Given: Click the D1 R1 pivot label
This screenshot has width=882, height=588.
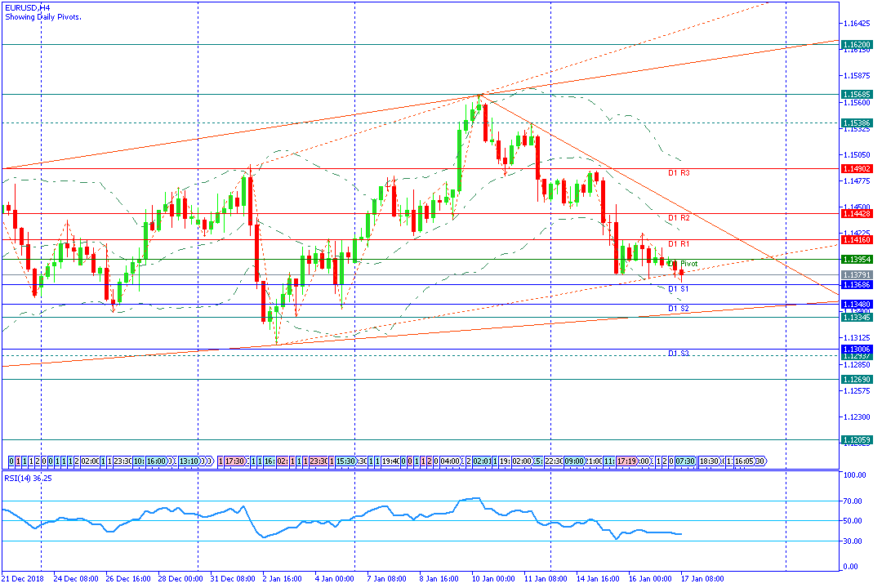Looking at the screenshot, I should coord(679,244).
